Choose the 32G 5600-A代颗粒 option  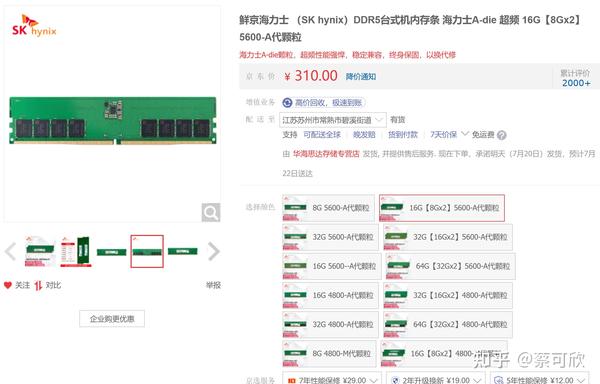tap(330, 237)
